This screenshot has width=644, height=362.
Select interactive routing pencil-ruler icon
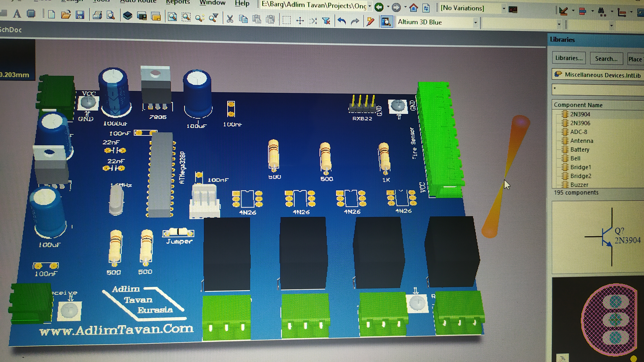563,11
